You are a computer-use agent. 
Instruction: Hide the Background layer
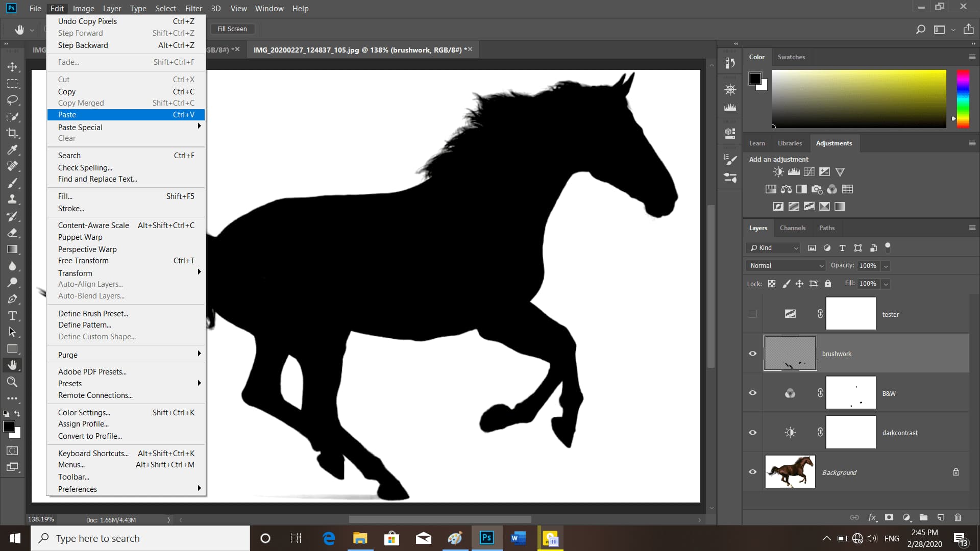pyautogui.click(x=752, y=472)
